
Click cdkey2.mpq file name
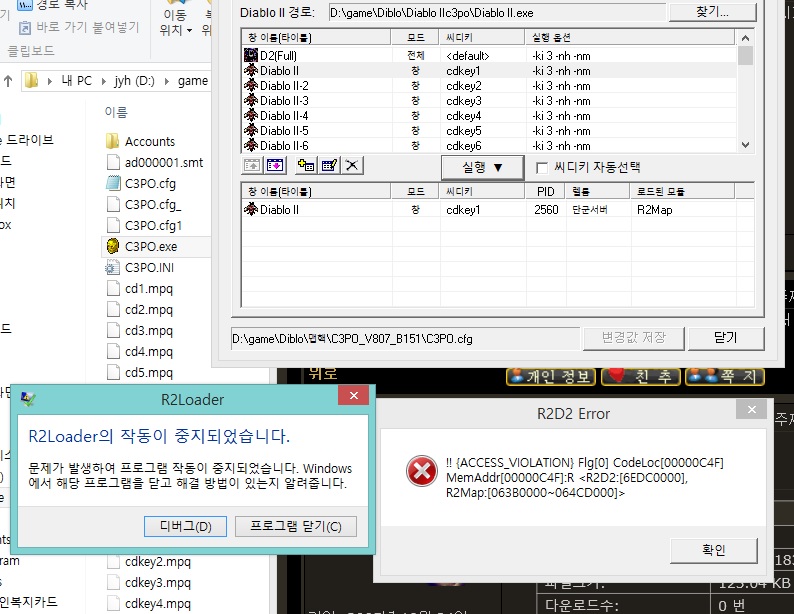click(x=157, y=562)
